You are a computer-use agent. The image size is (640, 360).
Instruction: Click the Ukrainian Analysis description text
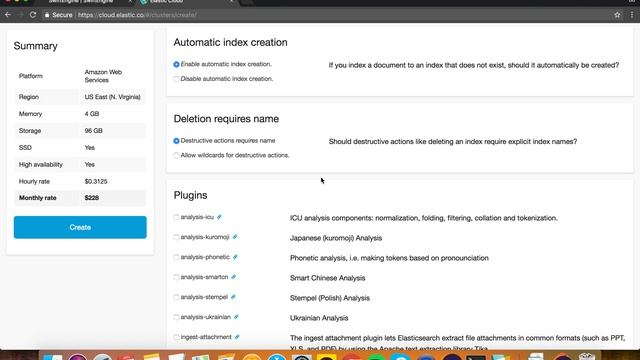(x=319, y=318)
